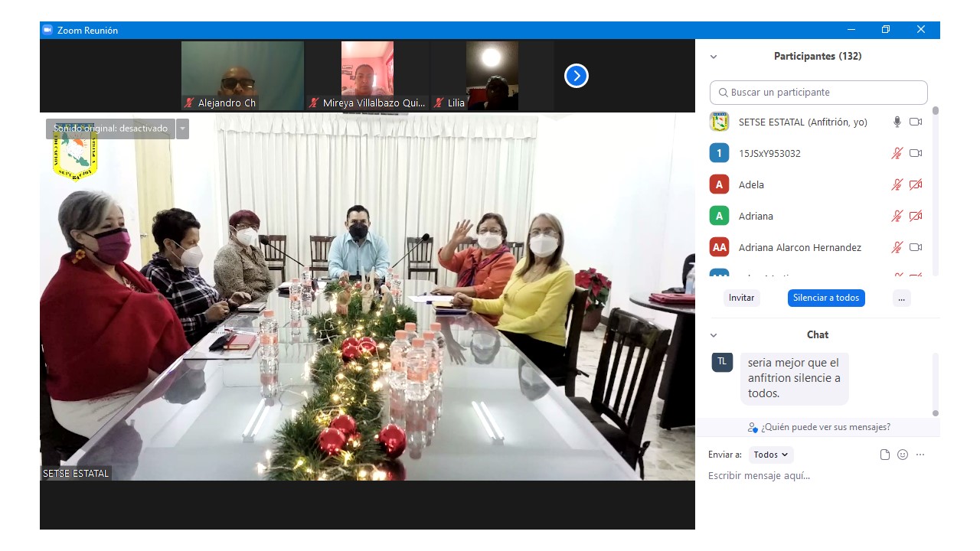This screenshot has width=980, height=551.
Task: Minimize the Zoom Reunión window
Action: (851, 30)
